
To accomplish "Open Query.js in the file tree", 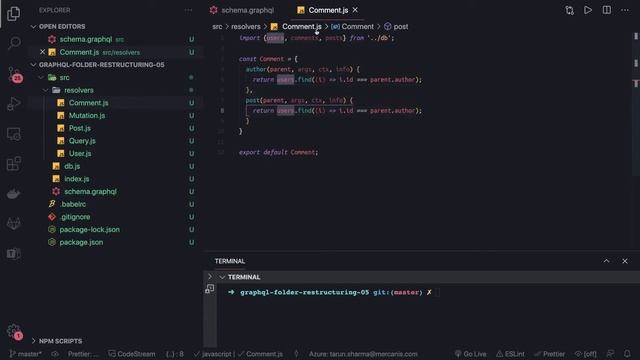I will coord(82,141).
